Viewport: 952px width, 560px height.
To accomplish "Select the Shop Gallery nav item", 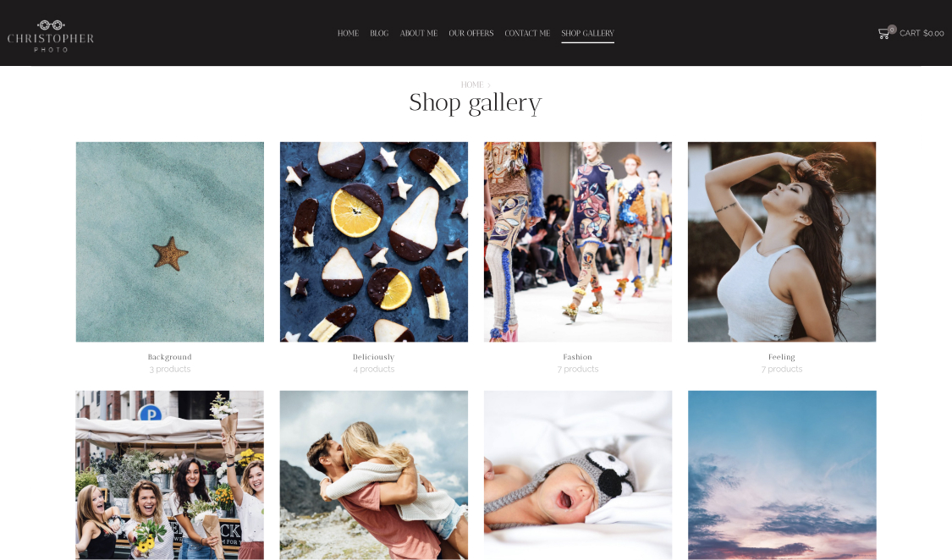I will (x=588, y=33).
